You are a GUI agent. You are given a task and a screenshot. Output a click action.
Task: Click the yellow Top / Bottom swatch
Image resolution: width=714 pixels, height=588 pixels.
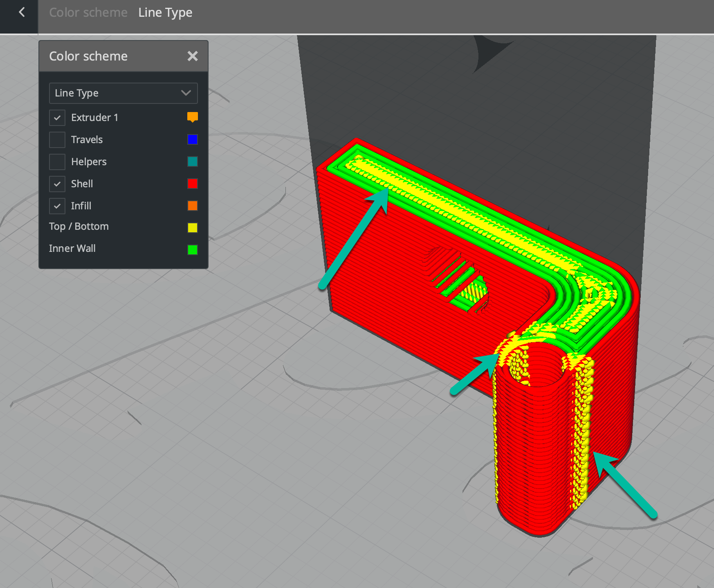click(193, 228)
